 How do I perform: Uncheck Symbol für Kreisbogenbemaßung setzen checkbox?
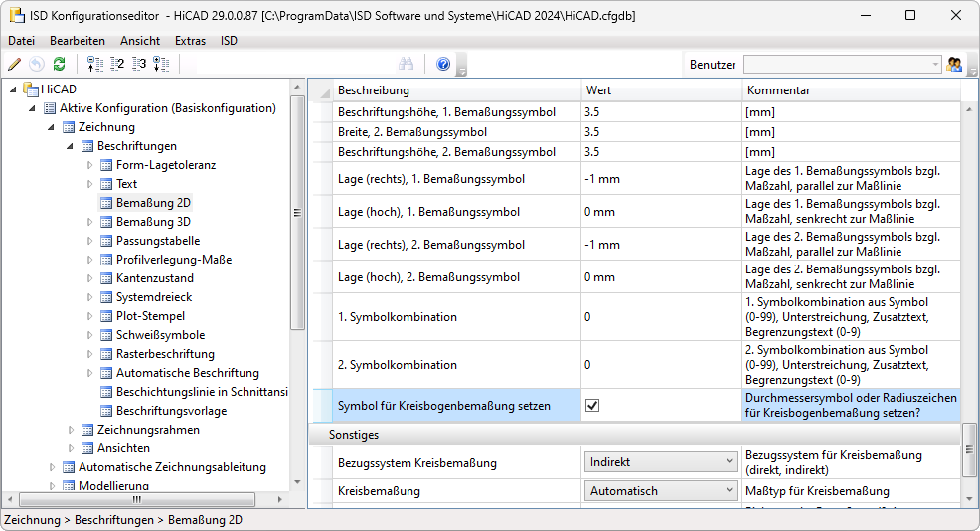click(x=591, y=406)
